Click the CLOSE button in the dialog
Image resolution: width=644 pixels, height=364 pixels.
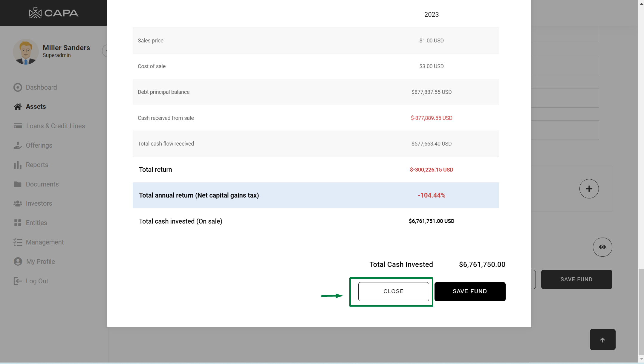pos(393,291)
